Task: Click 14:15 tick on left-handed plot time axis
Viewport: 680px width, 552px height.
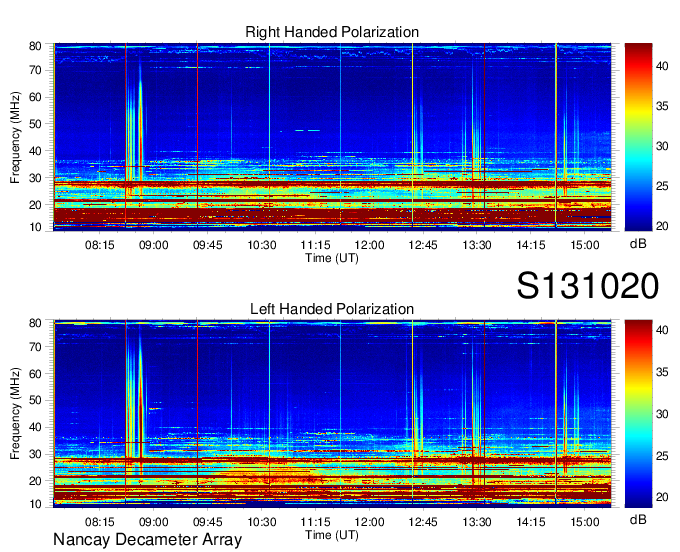Action: (x=531, y=522)
